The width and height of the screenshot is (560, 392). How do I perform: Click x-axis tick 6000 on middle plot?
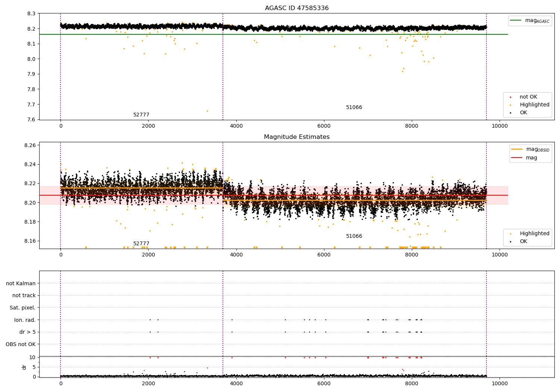[324, 255]
